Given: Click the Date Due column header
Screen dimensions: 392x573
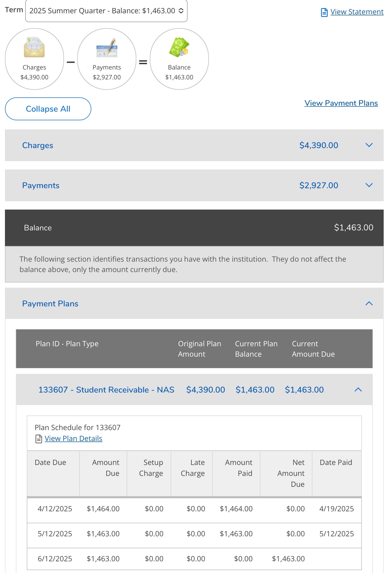Looking at the screenshot, I should point(50,463).
